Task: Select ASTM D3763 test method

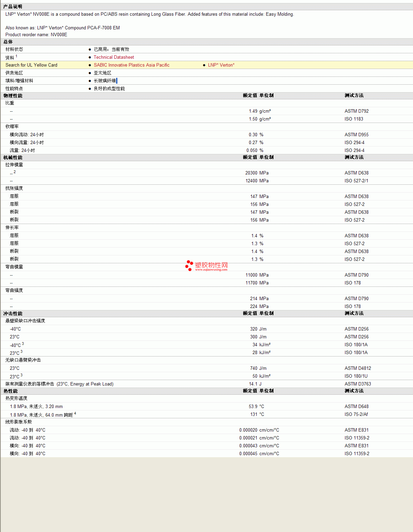Action: click(358, 384)
